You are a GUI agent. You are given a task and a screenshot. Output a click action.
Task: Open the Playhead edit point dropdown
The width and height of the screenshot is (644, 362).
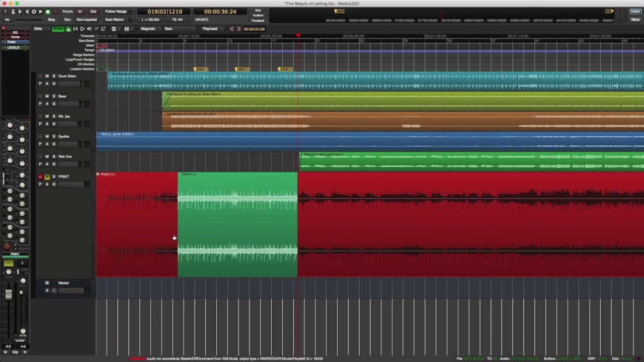point(213,29)
